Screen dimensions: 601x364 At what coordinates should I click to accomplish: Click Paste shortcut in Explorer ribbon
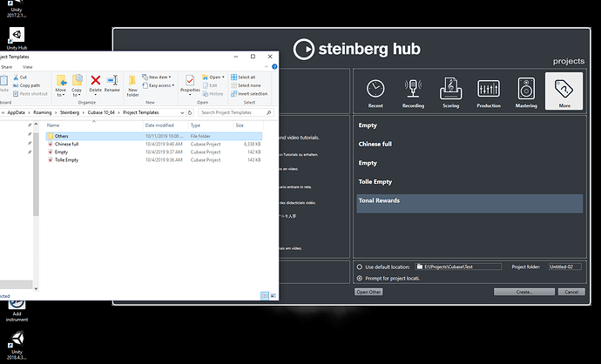[x=30, y=93]
